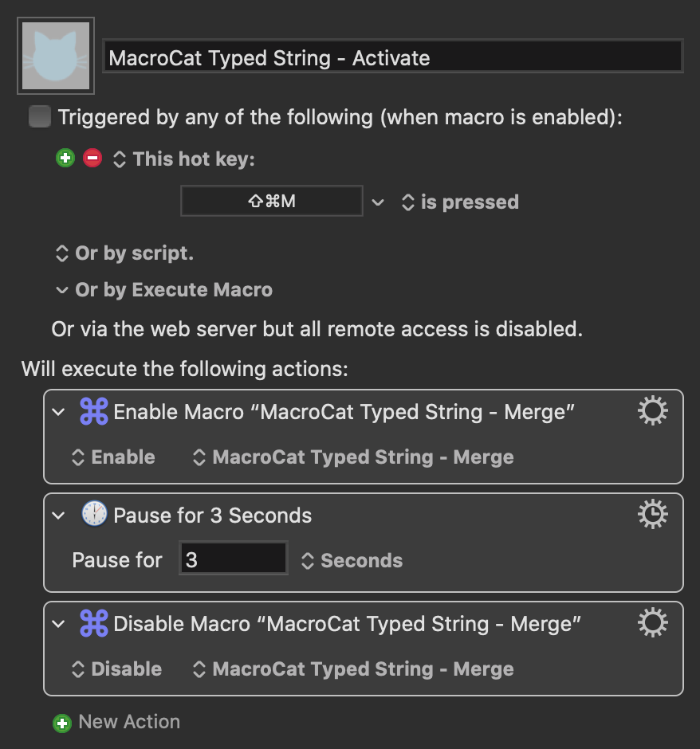The image size is (700, 749).
Task: Open the Seconds unit popup
Action: point(352,561)
